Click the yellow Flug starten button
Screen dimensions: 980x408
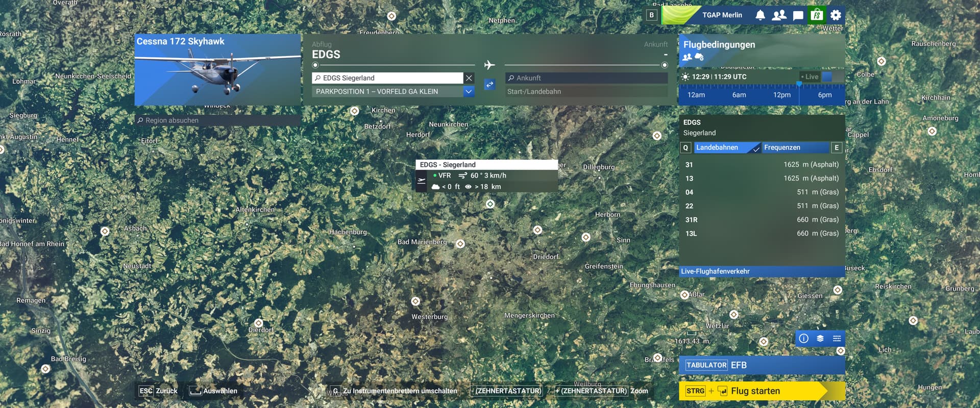[762, 391]
